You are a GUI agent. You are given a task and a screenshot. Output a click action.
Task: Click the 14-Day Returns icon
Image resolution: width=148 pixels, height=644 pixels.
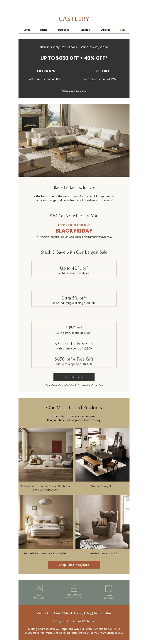109,588
